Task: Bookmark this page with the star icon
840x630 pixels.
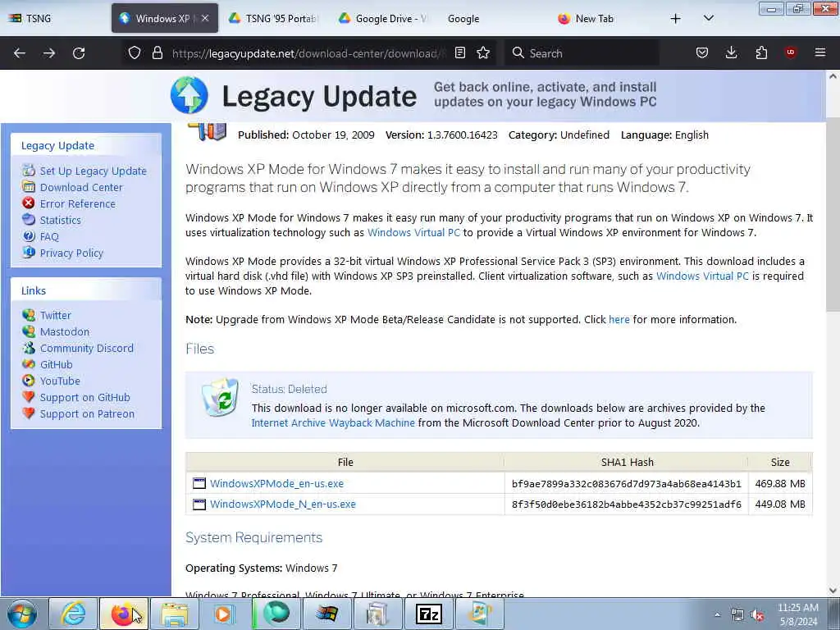Action: 483,52
